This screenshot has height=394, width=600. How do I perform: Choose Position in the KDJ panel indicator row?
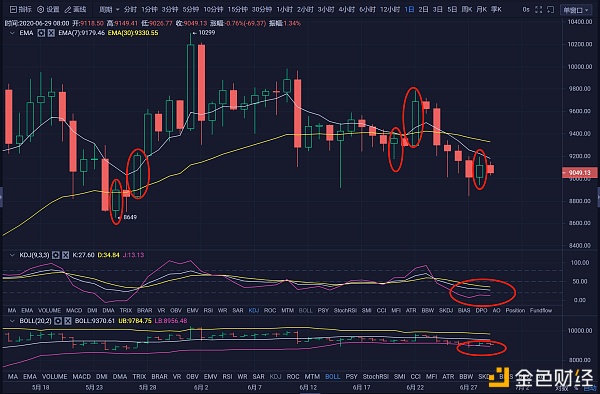coord(515,310)
